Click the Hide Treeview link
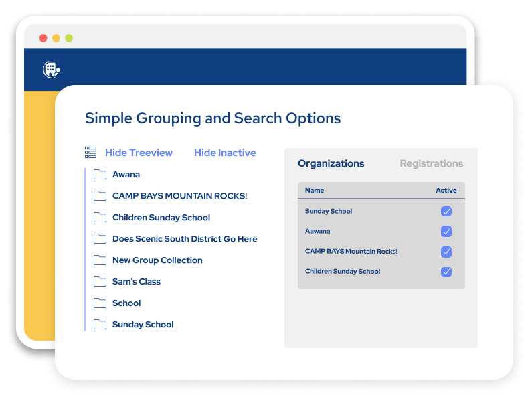 click(139, 153)
